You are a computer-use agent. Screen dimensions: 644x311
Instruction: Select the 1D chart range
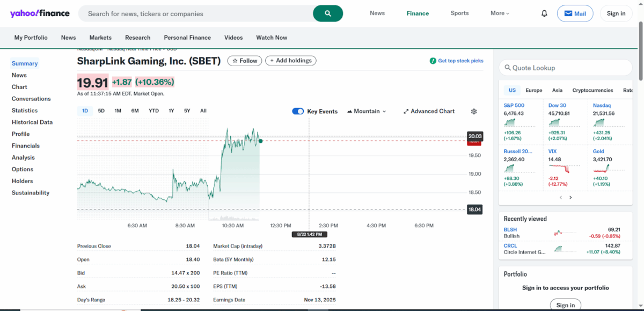coord(85,111)
